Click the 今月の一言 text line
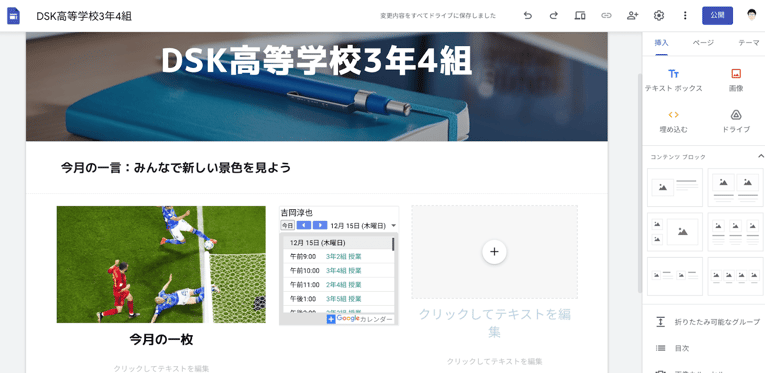Image resolution: width=765 pixels, height=373 pixels. [x=176, y=168]
